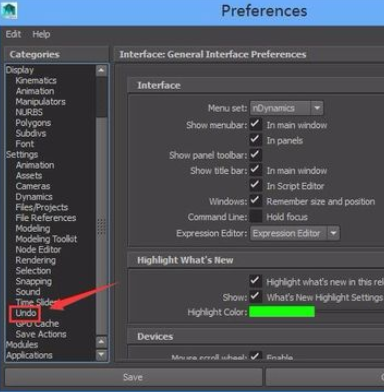Click the Save button
Image resolution: width=384 pixels, height=392 pixels.
click(x=133, y=377)
